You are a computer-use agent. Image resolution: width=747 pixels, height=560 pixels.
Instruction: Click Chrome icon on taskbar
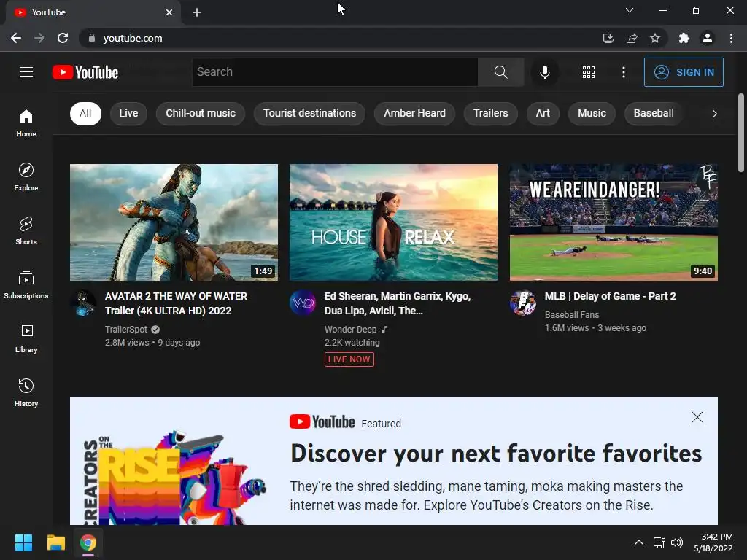coord(88,542)
